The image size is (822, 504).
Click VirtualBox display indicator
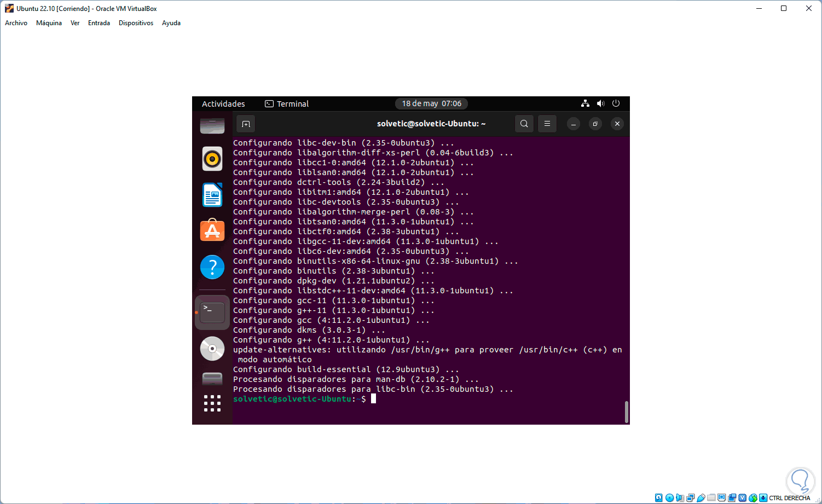point(722,498)
